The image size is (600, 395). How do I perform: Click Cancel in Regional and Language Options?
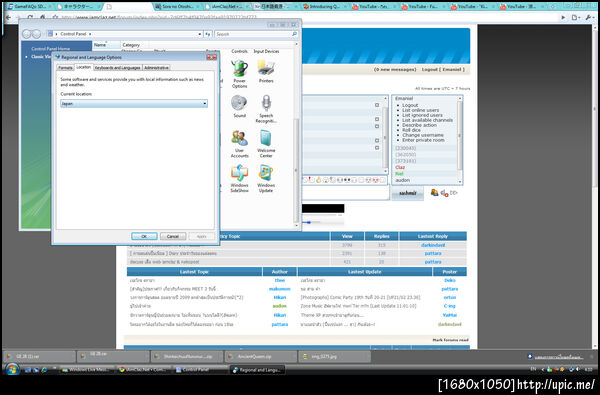click(173, 236)
